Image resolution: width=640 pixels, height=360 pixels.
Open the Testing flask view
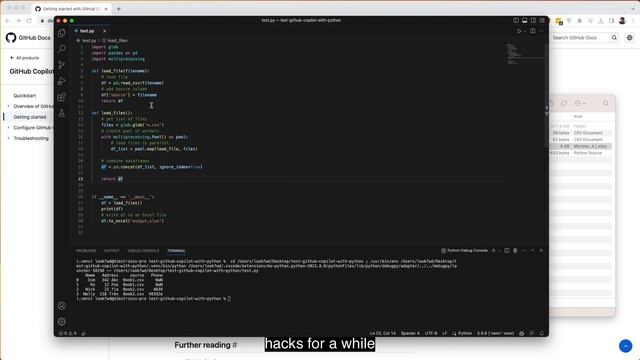point(62,113)
